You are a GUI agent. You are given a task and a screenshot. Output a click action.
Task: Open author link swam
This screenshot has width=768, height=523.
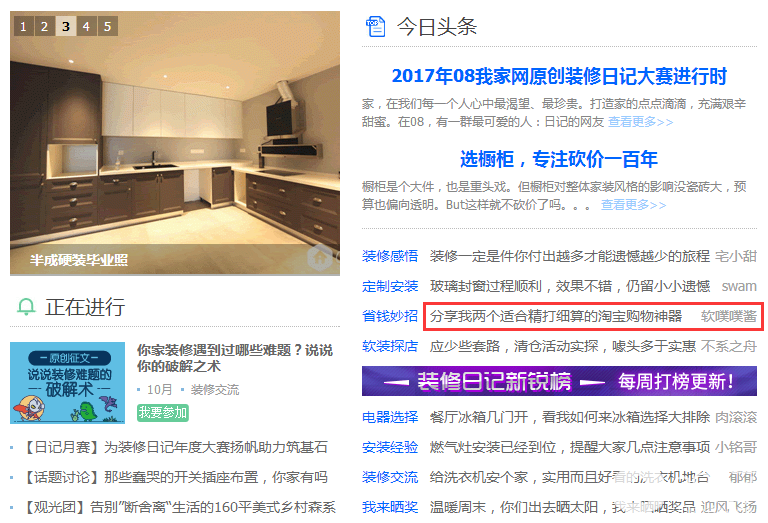739,286
